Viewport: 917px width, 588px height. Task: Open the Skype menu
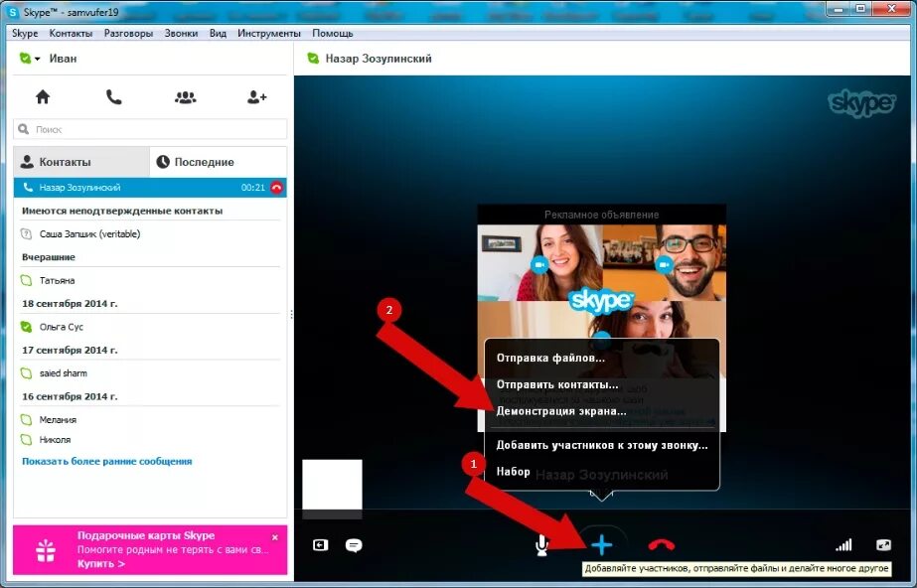click(x=25, y=34)
